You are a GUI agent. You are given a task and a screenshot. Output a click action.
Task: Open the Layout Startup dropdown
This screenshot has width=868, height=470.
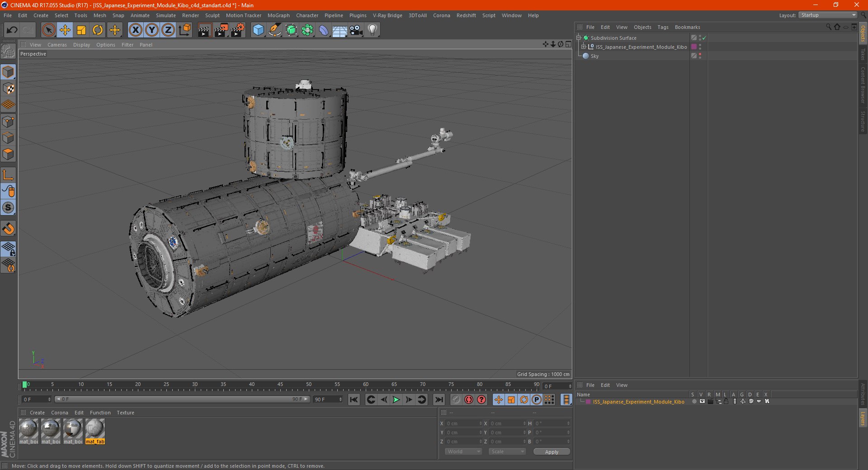[x=828, y=15]
